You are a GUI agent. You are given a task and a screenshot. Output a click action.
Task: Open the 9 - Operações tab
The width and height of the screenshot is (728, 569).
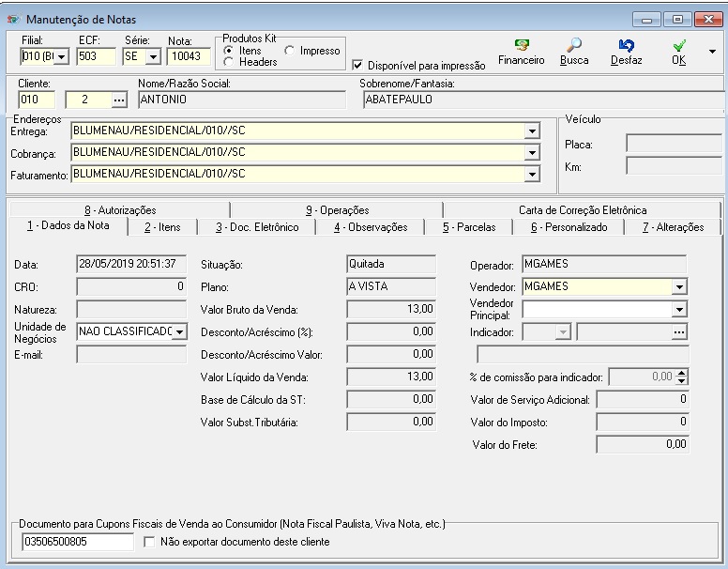338,210
